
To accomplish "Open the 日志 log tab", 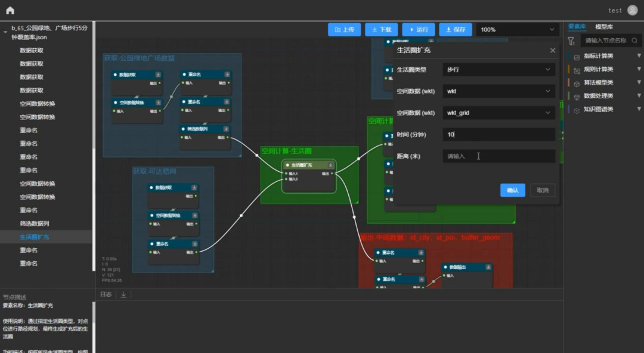I will 106,295.
